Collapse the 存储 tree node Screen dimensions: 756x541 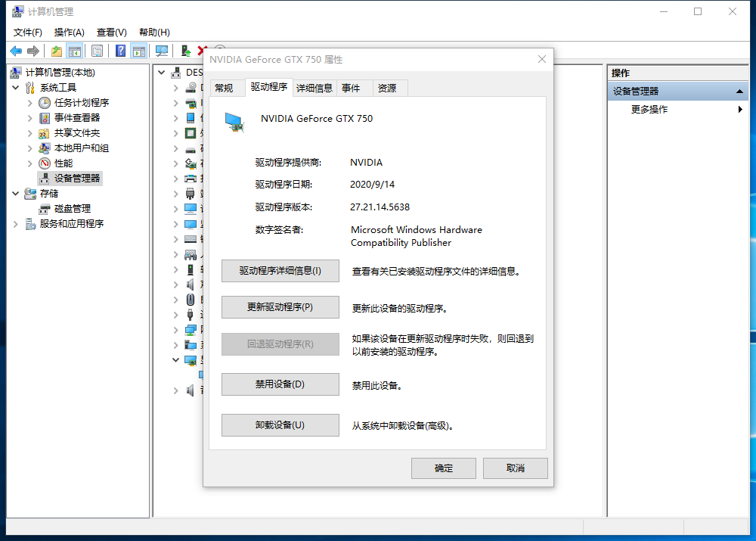pos(17,194)
